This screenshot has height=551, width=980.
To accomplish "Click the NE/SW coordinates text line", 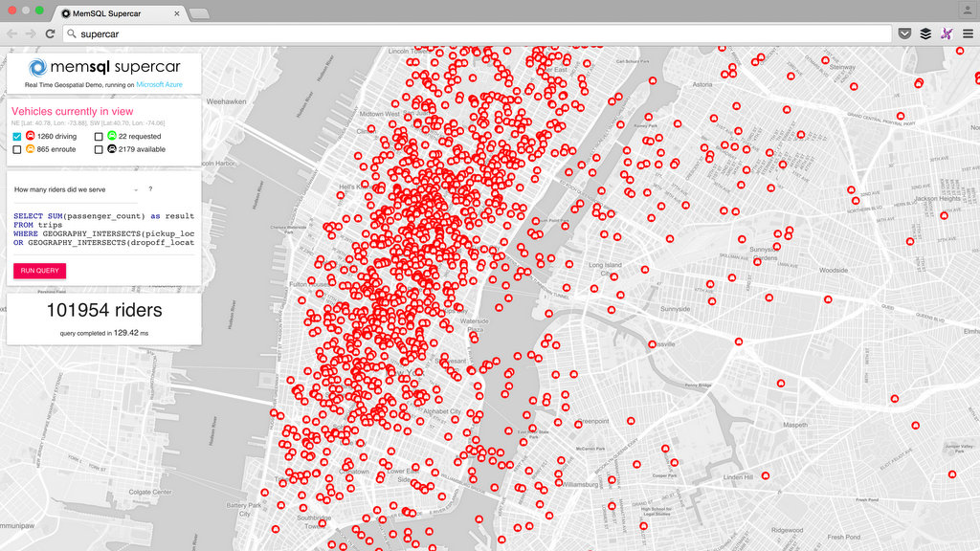I will coord(88,123).
